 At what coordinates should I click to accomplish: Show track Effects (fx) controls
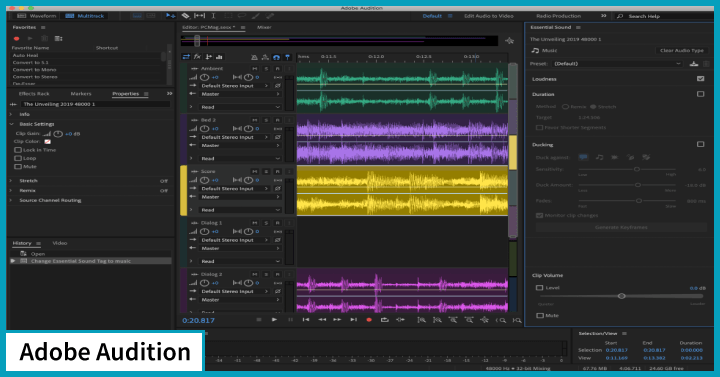coord(197,57)
